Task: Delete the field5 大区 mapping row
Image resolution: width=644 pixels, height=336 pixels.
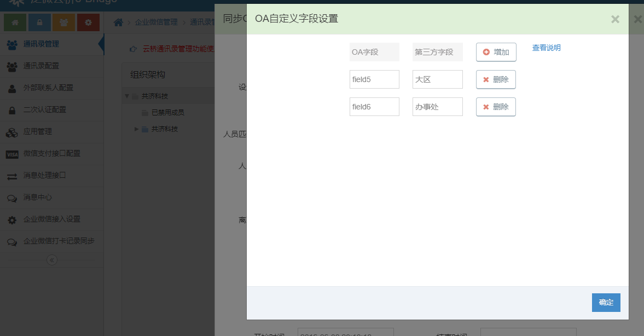Action: point(496,79)
